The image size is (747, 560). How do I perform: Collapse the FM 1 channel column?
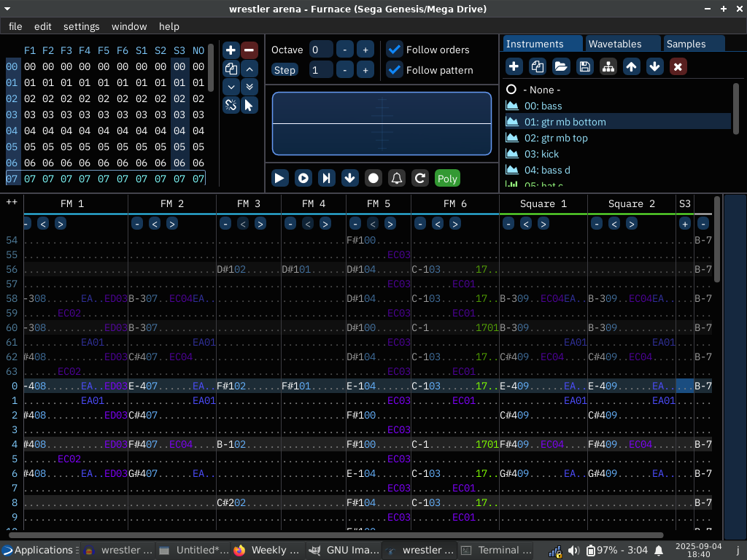click(27, 224)
